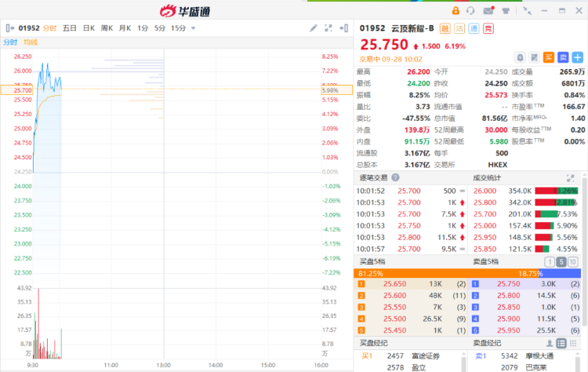588x372 pixels.
Task: Click the orange 买 buy button
Action: pyautogui.click(x=549, y=57)
